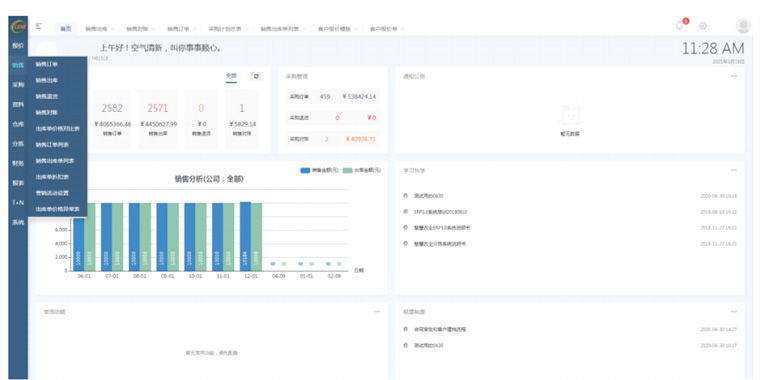Select 出库单价格异常表 in the submenu
The image size is (760, 380).
pos(58,209)
